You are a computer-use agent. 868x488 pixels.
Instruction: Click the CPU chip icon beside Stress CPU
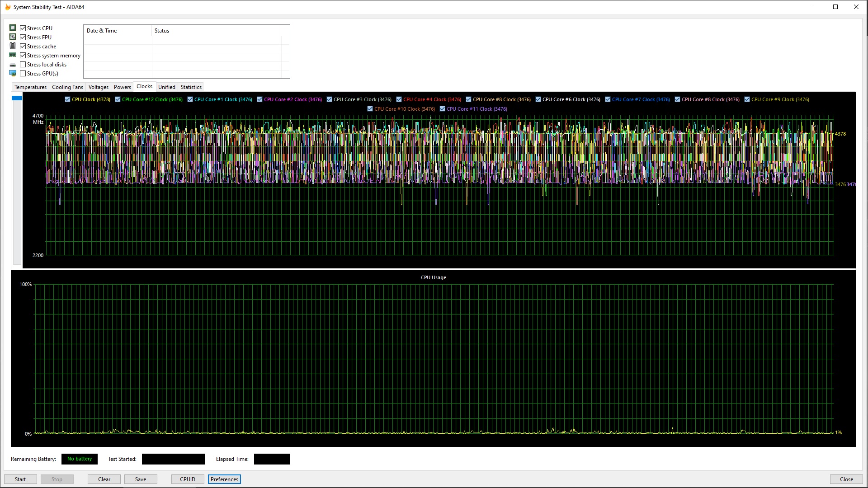click(x=13, y=28)
